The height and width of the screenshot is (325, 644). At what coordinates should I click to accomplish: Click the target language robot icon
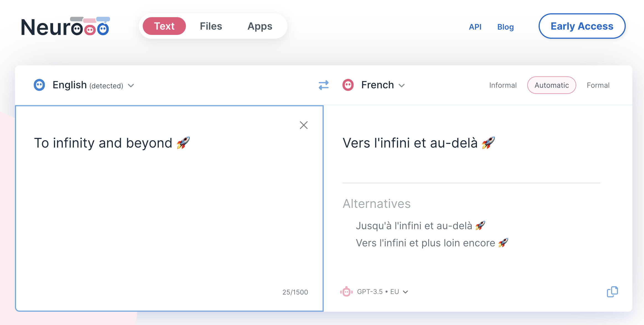[x=348, y=85]
